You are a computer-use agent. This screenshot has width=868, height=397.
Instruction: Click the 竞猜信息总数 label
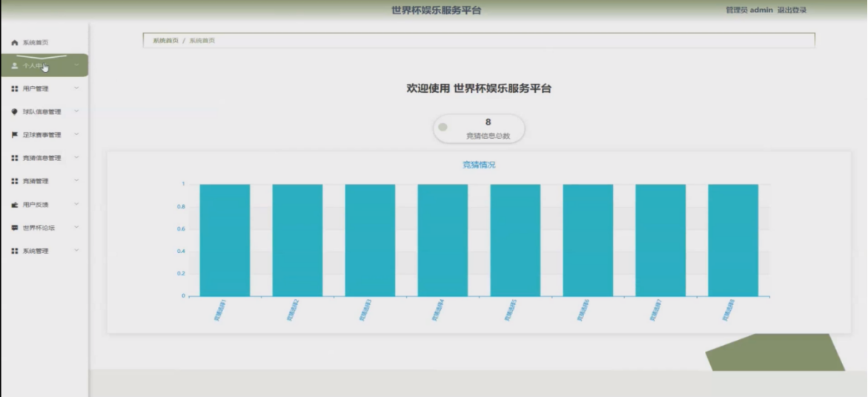coord(488,136)
